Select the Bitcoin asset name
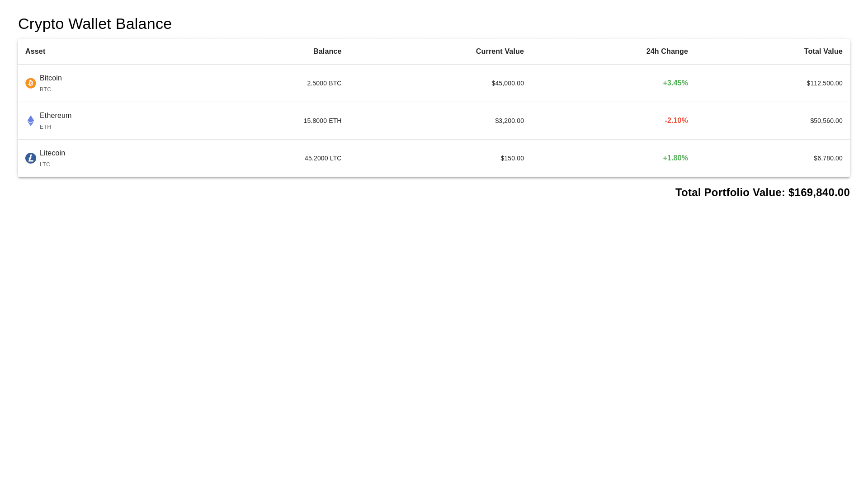This screenshot has height=488, width=868. click(x=51, y=78)
